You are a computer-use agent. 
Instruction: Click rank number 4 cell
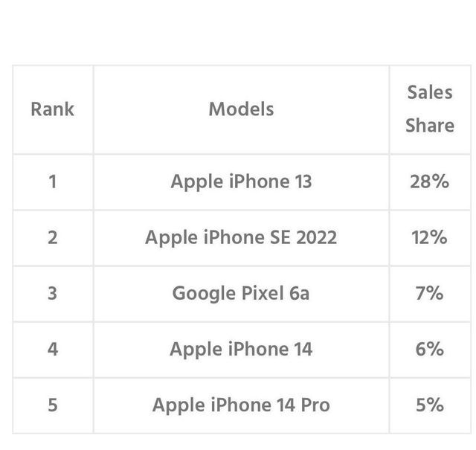pos(52,349)
